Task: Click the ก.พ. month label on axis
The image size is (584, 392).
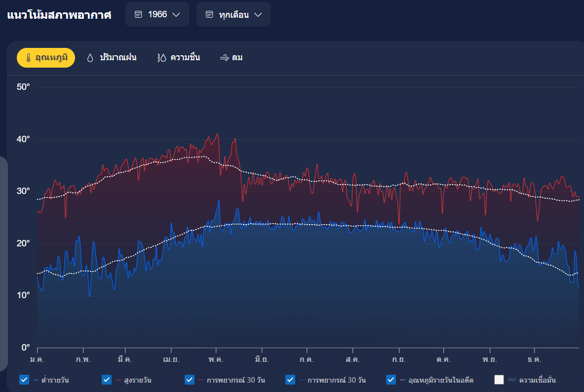Action: (83, 359)
